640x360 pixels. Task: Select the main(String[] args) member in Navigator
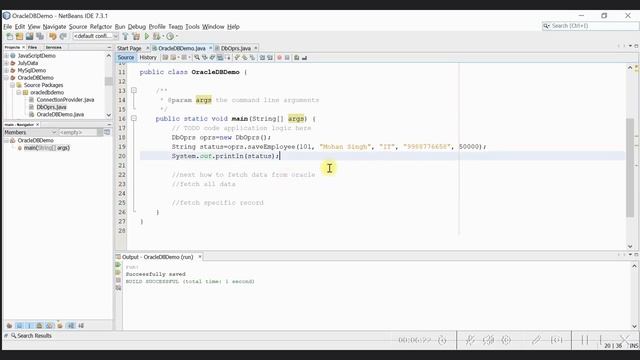pyautogui.click(x=47, y=148)
